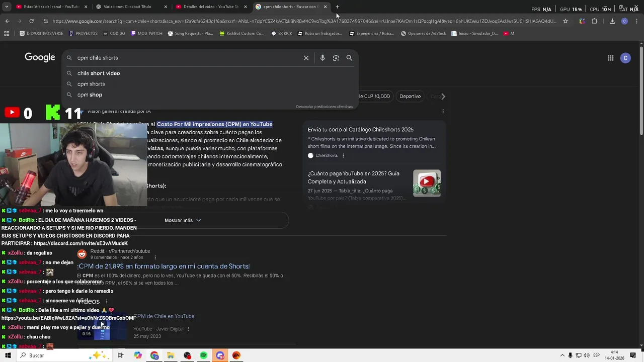Open Google Lens image search icon

[336, 58]
